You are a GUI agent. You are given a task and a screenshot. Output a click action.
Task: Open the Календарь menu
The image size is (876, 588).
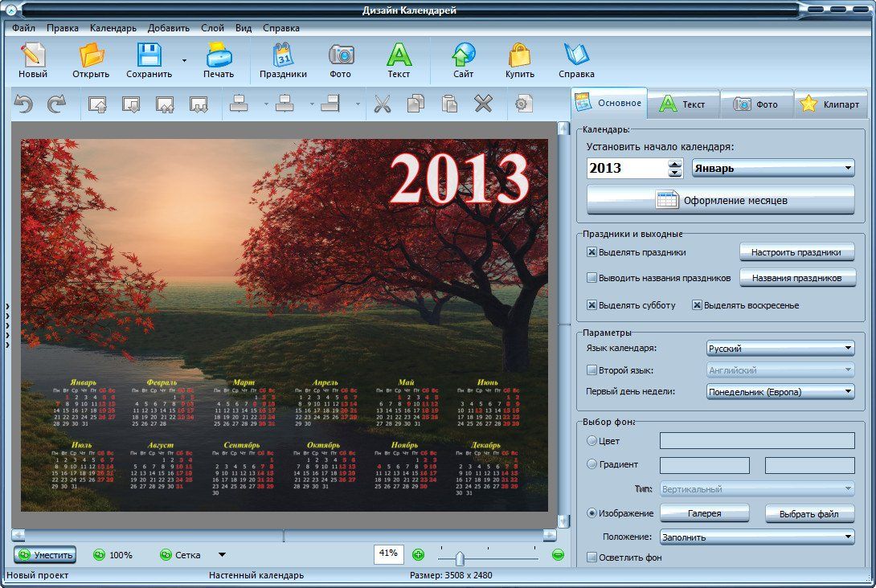click(113, 27)
